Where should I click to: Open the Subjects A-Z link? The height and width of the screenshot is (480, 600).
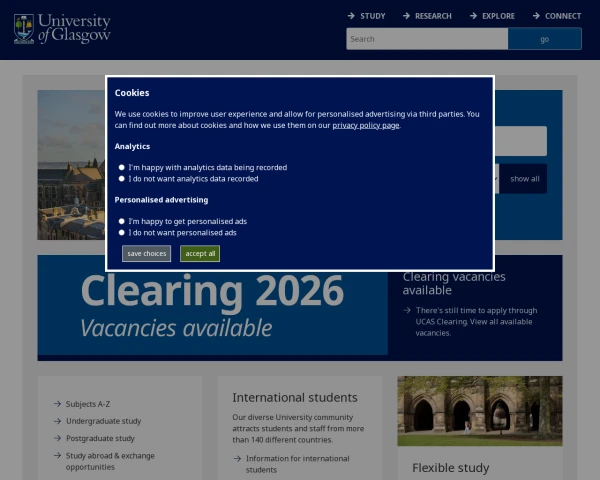(88, 404)
